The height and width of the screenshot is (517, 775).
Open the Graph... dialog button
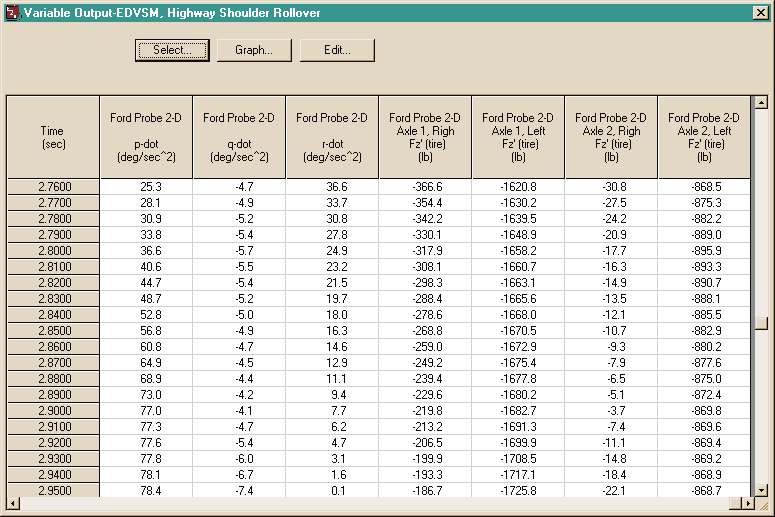[x=254, y=50]
